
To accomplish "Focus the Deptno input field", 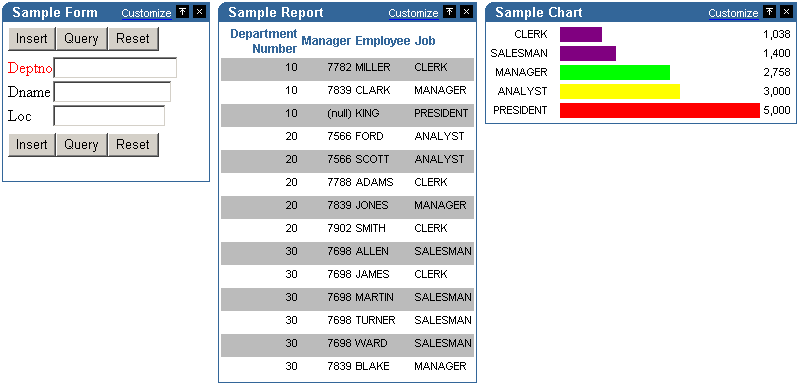I will (x=116, y=68).
